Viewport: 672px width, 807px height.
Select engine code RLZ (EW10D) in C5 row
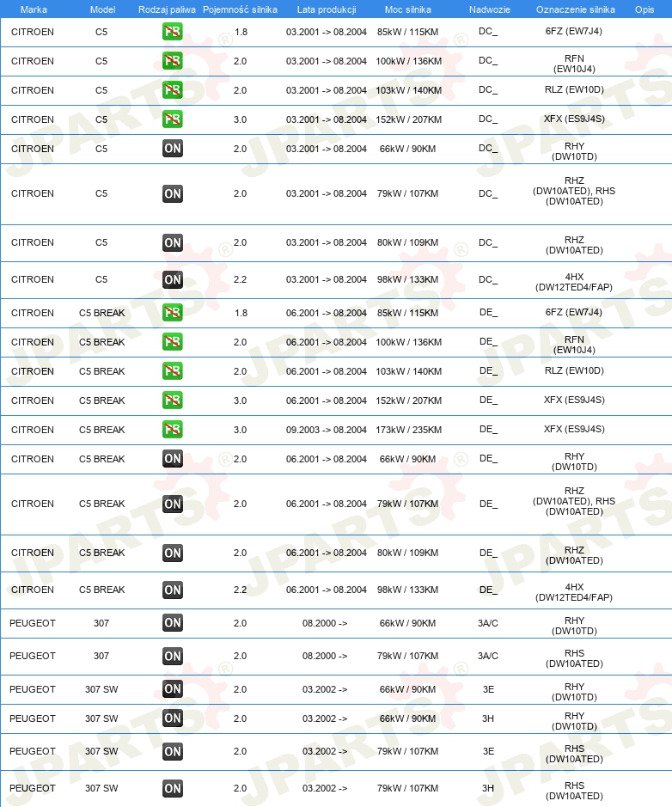pos(574,89)
